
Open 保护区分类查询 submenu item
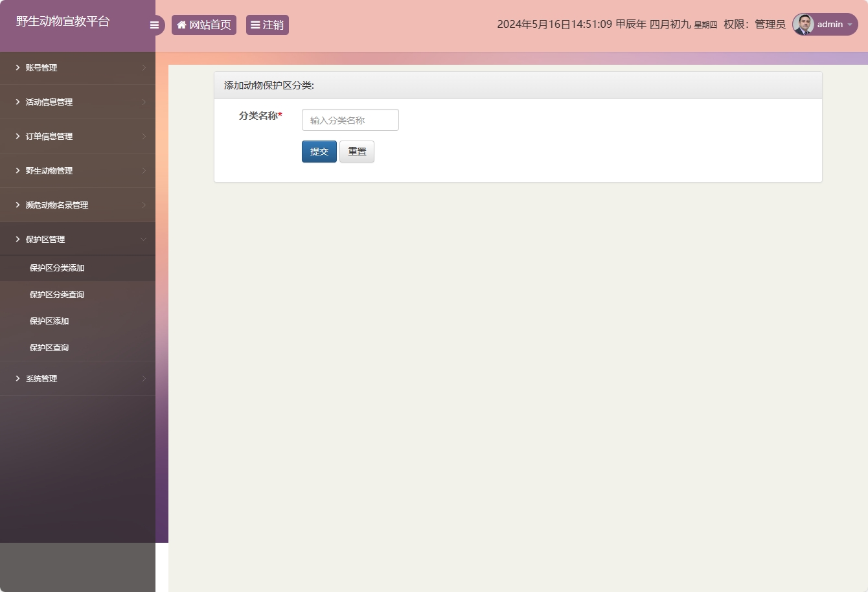pos(57,295)
